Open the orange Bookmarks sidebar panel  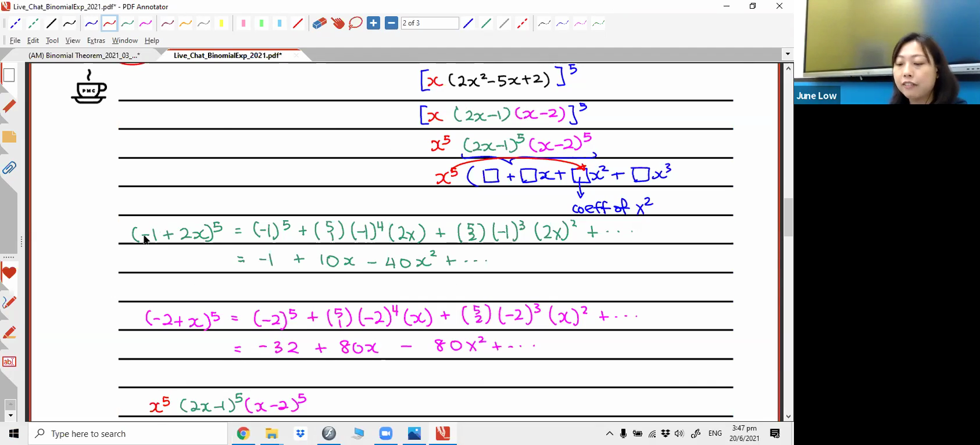(x=9, y=137)
